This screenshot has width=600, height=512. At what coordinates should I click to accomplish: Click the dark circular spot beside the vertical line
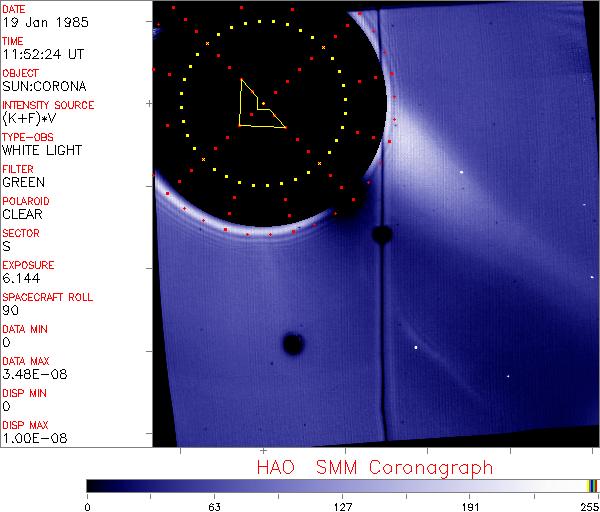pyautogui.click(x=381, y=235)
